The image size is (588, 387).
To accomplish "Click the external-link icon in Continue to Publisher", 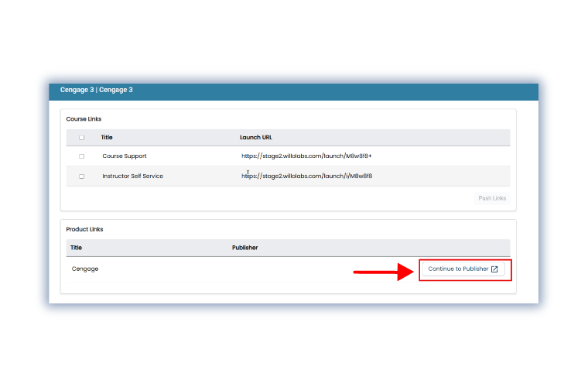I will pyautogui.click(x=494, y=269).
